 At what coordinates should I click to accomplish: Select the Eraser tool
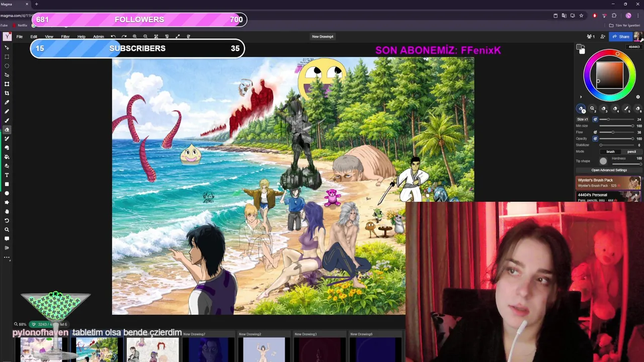pos(7,129)
